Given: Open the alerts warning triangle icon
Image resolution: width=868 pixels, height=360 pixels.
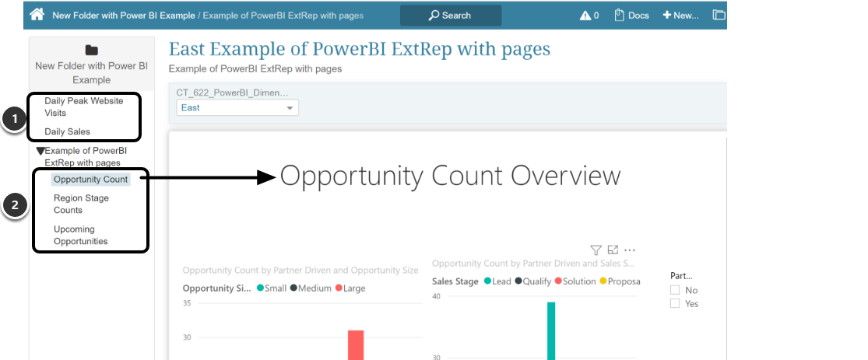Looking at the screenshot, I should [585, 16].
